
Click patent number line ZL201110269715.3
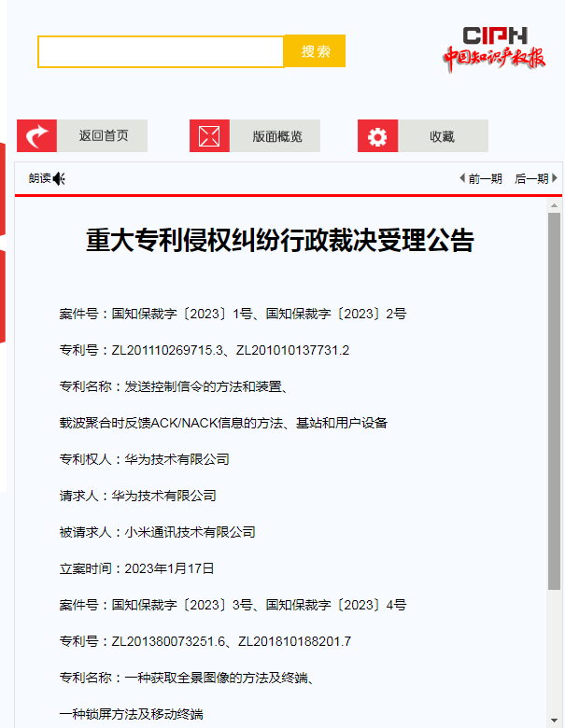point(204,350)
